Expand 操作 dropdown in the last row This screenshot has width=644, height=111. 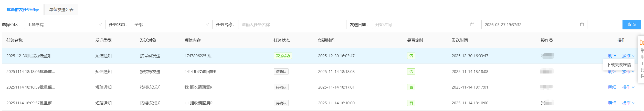628,103
